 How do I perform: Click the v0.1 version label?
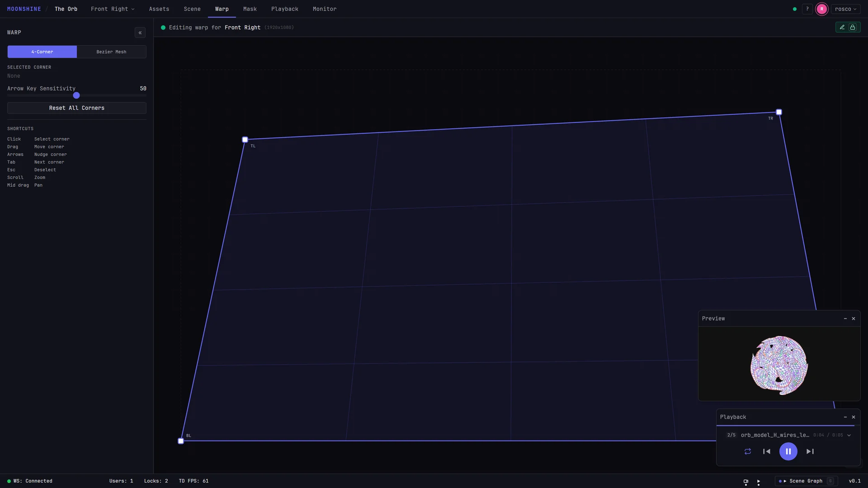(x=854, y=481)
